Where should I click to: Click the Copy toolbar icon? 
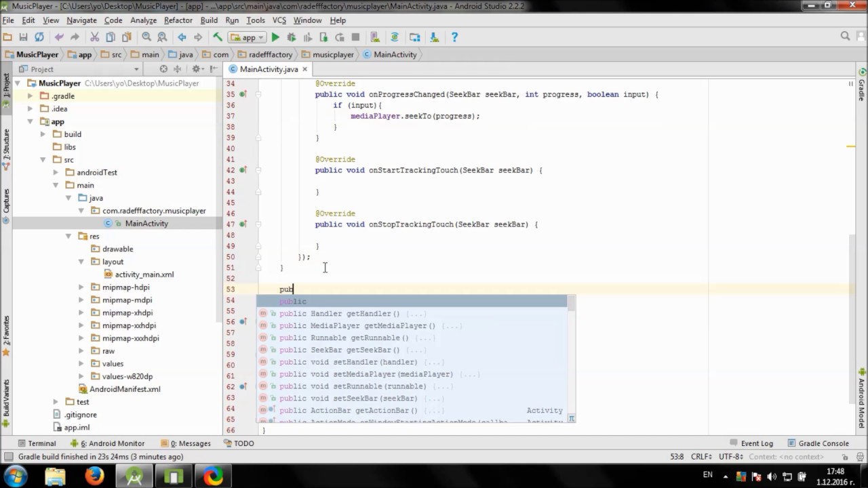coord(111,37)
